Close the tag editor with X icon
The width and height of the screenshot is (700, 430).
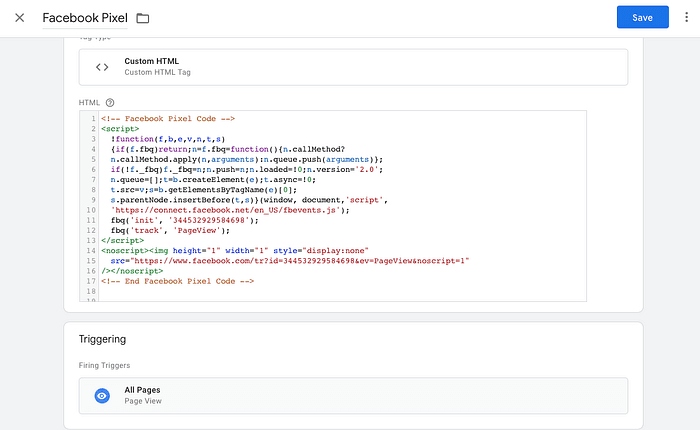[x=20, y=18]
